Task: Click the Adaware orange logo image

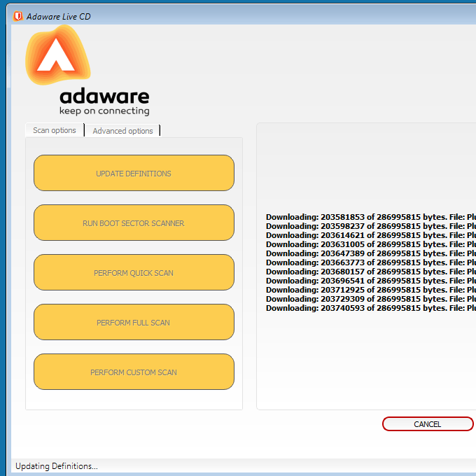Action: pos(57,55)
